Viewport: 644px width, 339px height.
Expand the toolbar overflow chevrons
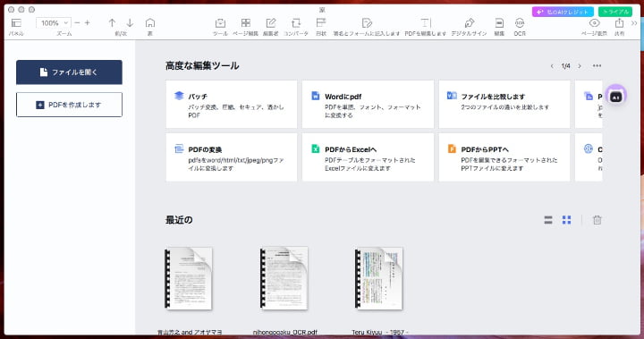tap(634, 23)
